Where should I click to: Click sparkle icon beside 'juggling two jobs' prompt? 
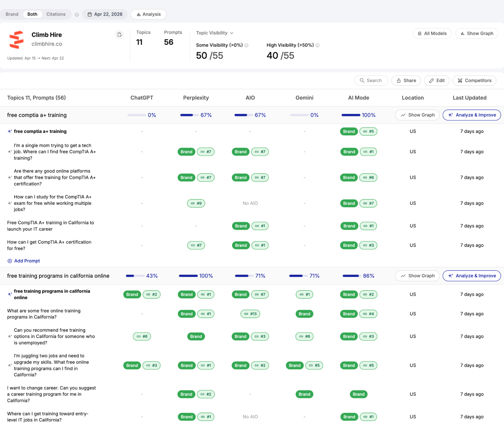tap(10, 365)
